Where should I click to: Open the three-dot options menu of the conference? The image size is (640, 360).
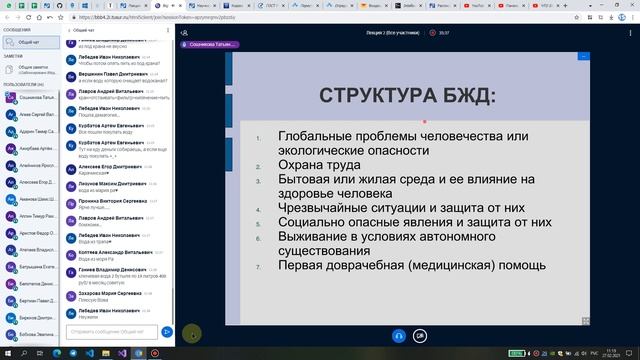point(630,33)
